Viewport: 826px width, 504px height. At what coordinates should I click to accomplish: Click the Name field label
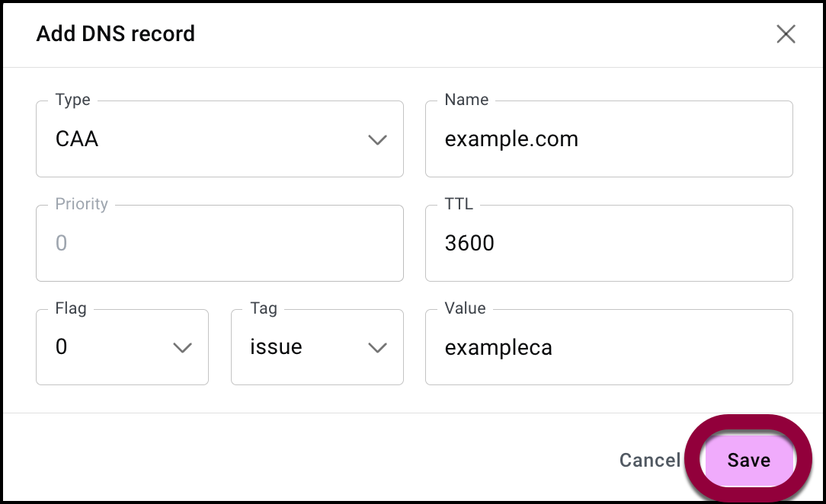(x=466, y=100)
